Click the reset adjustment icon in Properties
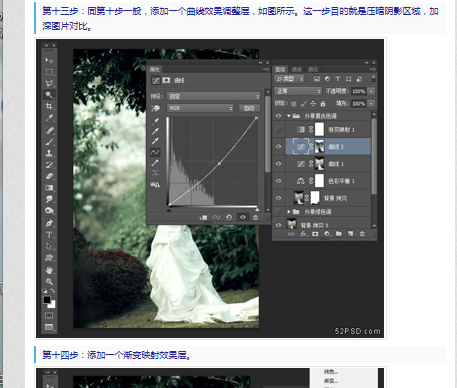457x388 pixels. tap(229, 217)
